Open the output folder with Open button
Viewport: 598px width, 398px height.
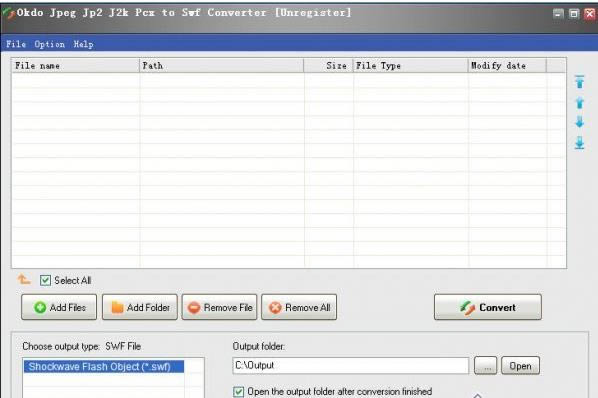tap(520, 366)
